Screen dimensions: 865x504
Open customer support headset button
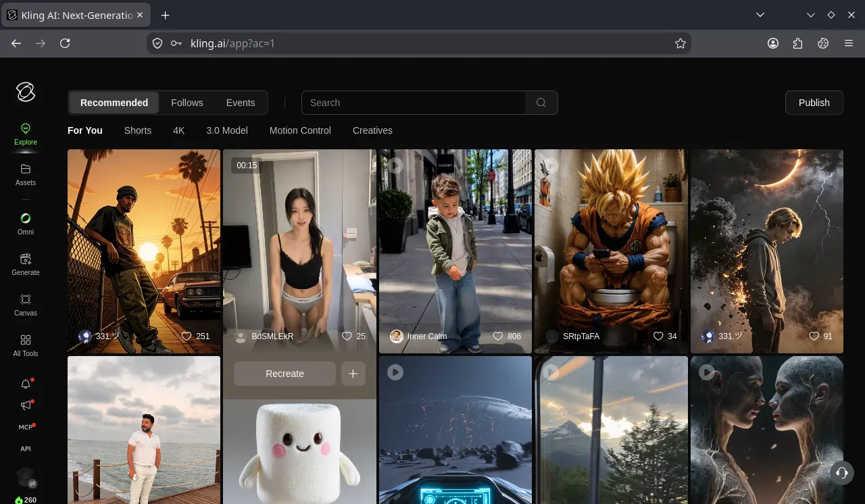[841, 473]
